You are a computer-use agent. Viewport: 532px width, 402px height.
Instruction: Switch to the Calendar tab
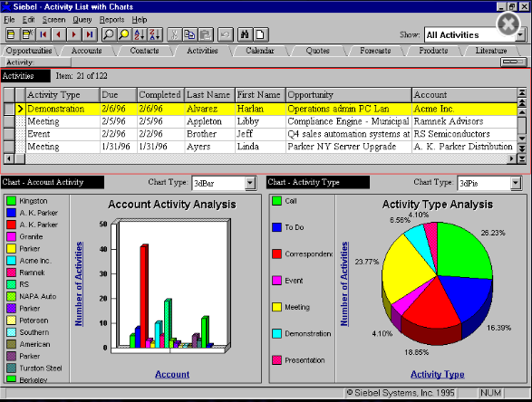coord(260,51)
